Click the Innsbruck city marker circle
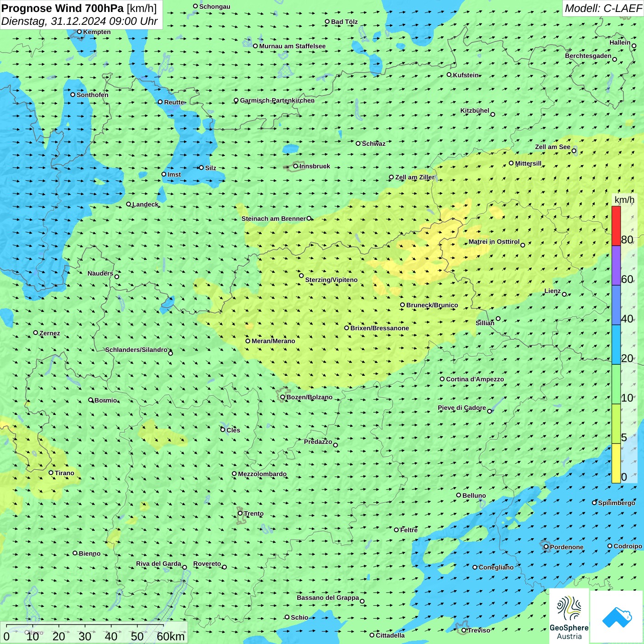Image resolution: width=644 pixels, height=644 pixels. [296, 167]
